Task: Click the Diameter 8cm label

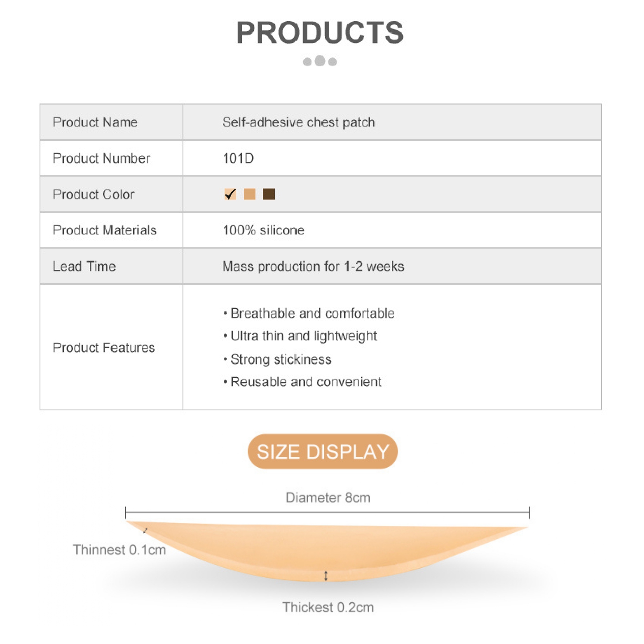Action: 328,498
